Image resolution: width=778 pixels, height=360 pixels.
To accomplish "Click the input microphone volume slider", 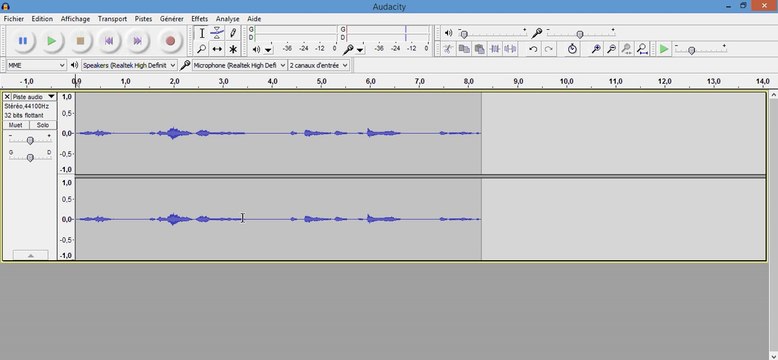I will tap(581, 34).
